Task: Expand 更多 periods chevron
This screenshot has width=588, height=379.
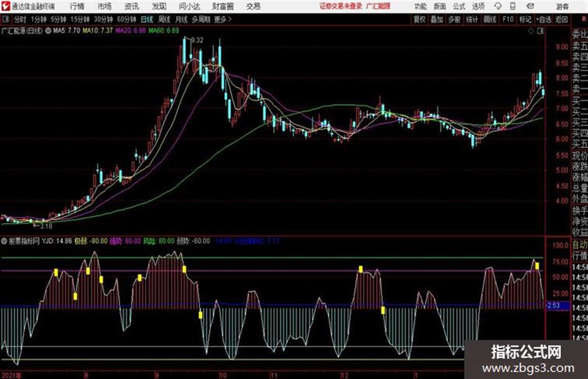Action: pyautogui.click(x=230, y=19)
